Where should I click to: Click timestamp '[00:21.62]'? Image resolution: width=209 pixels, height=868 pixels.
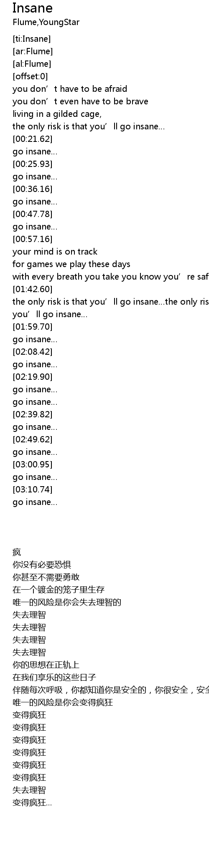33,139
